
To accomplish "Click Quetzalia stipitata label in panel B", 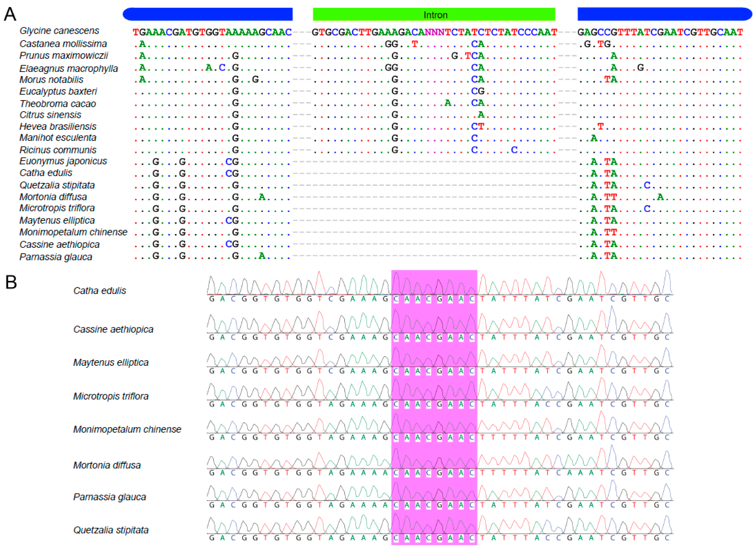I will tap(110, 530).
